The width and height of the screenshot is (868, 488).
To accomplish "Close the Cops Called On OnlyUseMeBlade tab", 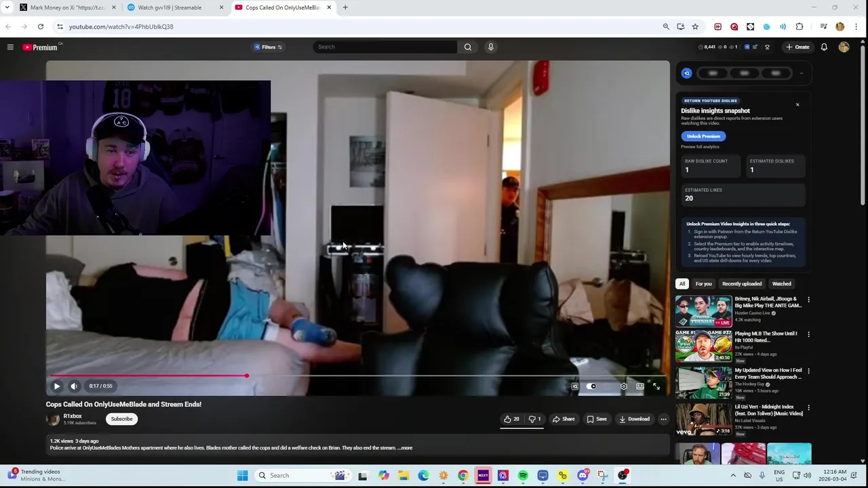I will click(x=330, y=7).
